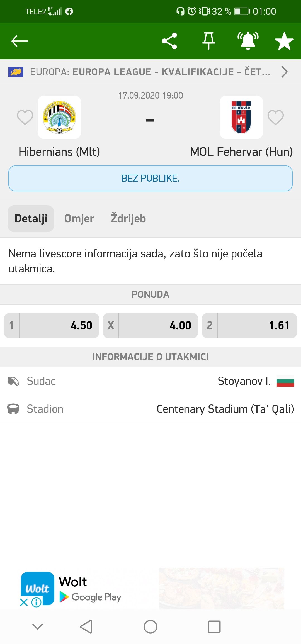Favorite Hibernians with the heart icon
The width and height of the screenshot is (301, 644).
coord(25,117)
